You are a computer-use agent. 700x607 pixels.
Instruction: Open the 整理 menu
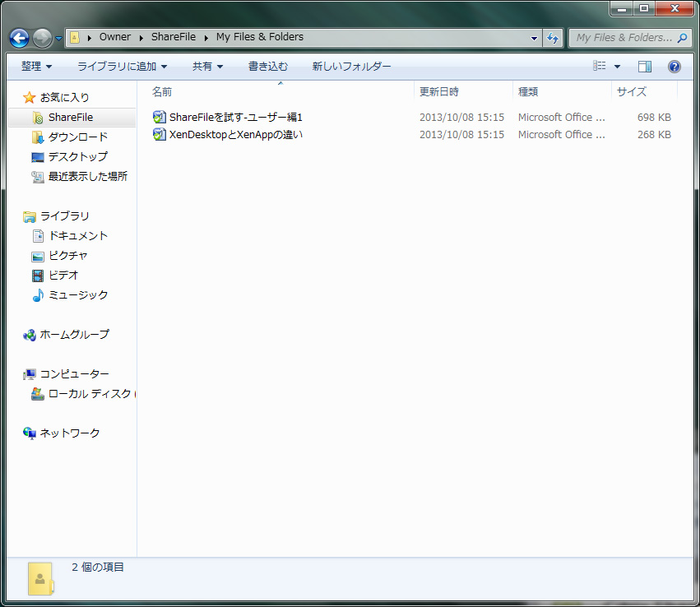pyautogui.click(x=37, y=67)
